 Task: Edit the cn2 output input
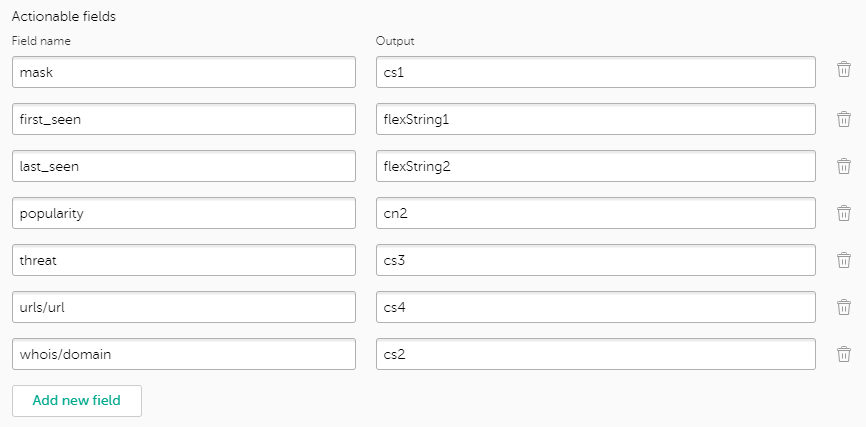[596, 213]
